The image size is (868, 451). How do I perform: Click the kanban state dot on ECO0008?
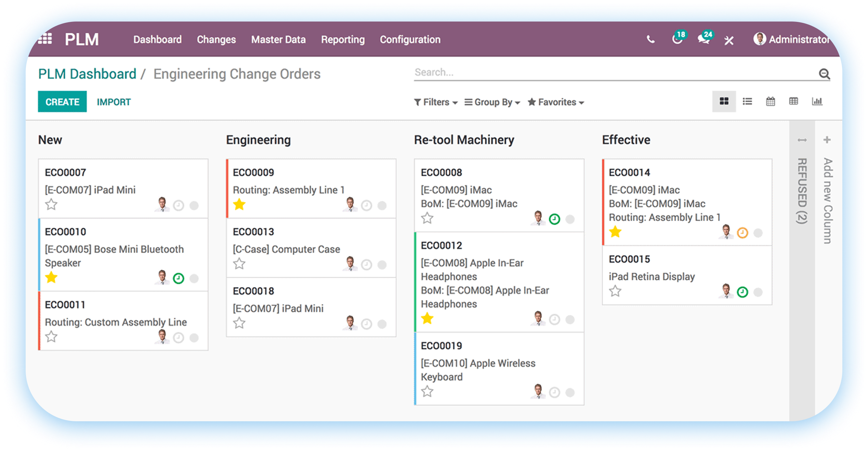coord(570,219)
